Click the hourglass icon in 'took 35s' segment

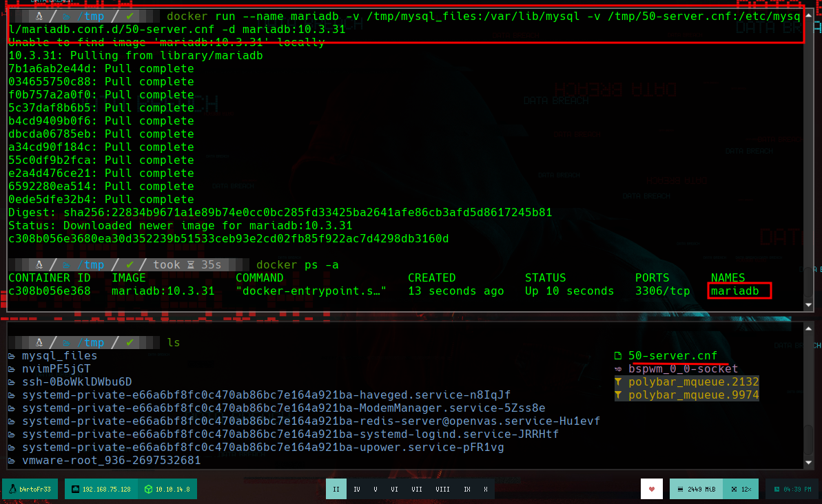[191, 265]
